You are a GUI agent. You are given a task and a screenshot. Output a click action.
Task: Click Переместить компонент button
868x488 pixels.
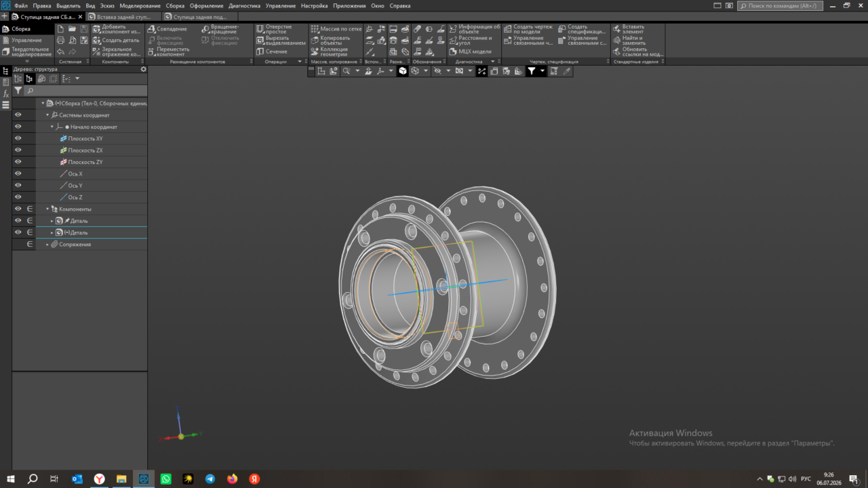168,52
